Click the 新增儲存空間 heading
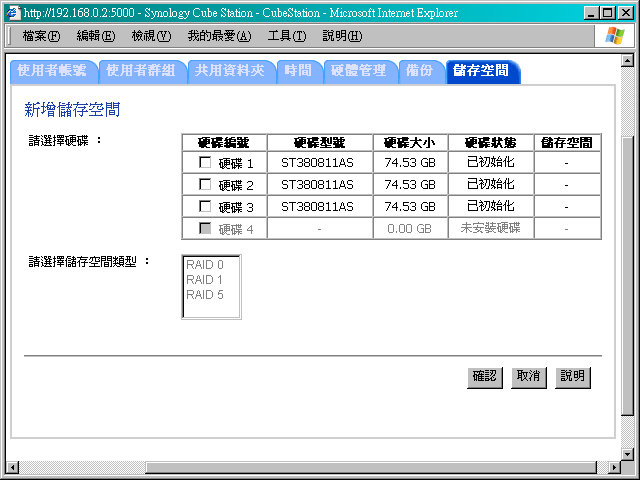This screenshot has width=640, height=480. pos(72,110)
